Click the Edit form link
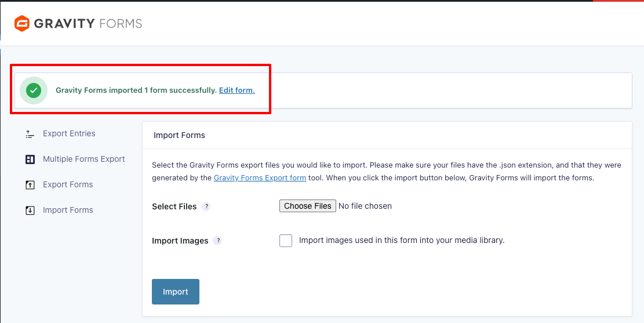The width and height of the screenshot is (644, 323). click(x=237, y=90)
